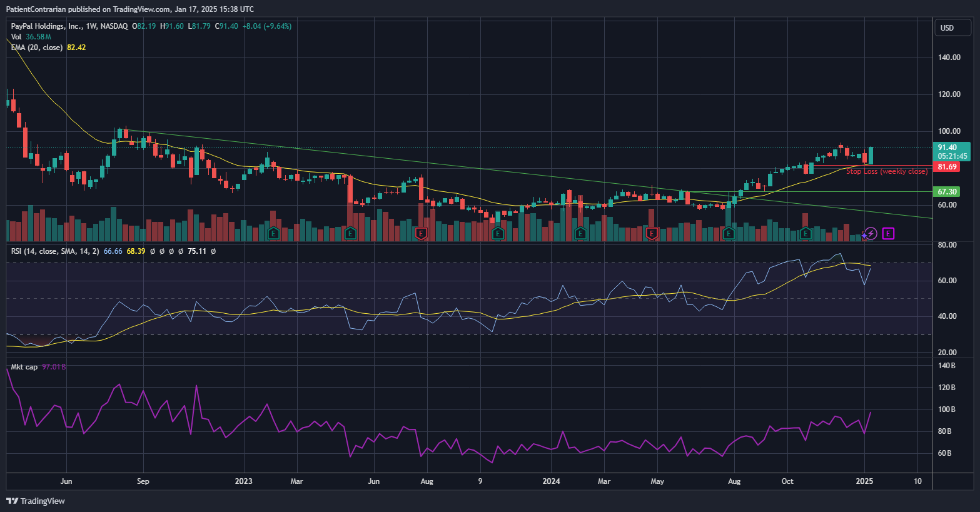Viewport: 980px width, 512px height.
Task: Click the purple lightning bolt event icon
Action: pyautogui.click(x=871, y=234)
